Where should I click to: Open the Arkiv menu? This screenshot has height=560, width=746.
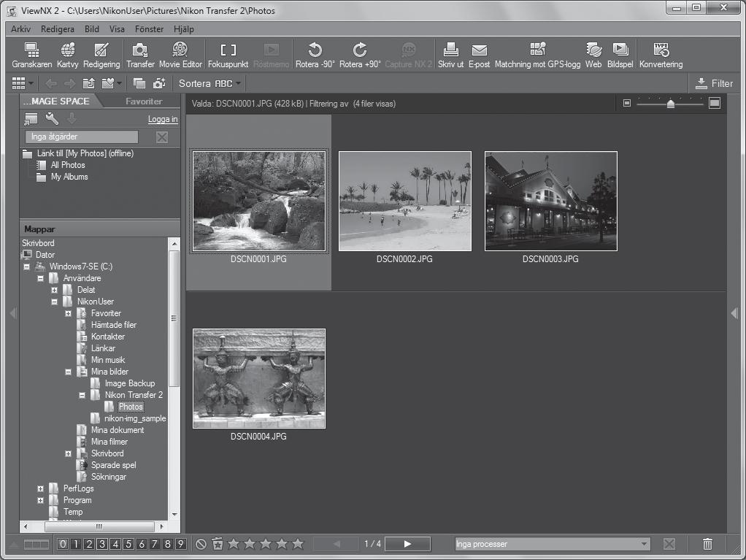point(21,29)
